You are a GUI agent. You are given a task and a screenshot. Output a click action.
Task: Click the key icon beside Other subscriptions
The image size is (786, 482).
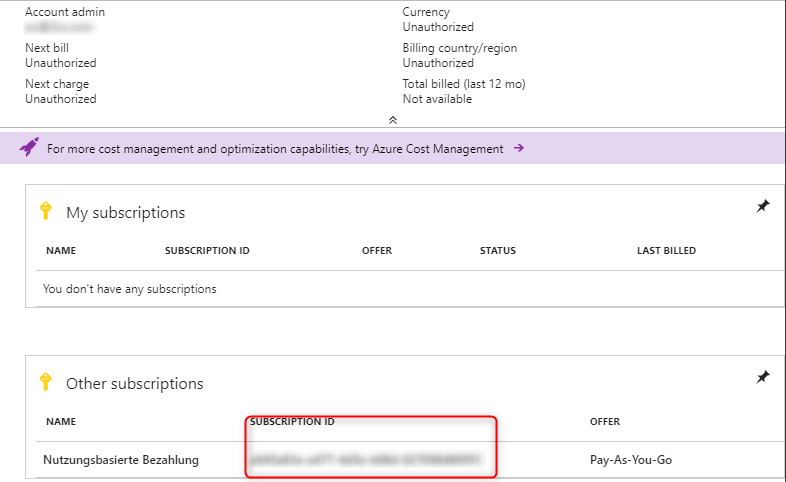coord(46,382)
